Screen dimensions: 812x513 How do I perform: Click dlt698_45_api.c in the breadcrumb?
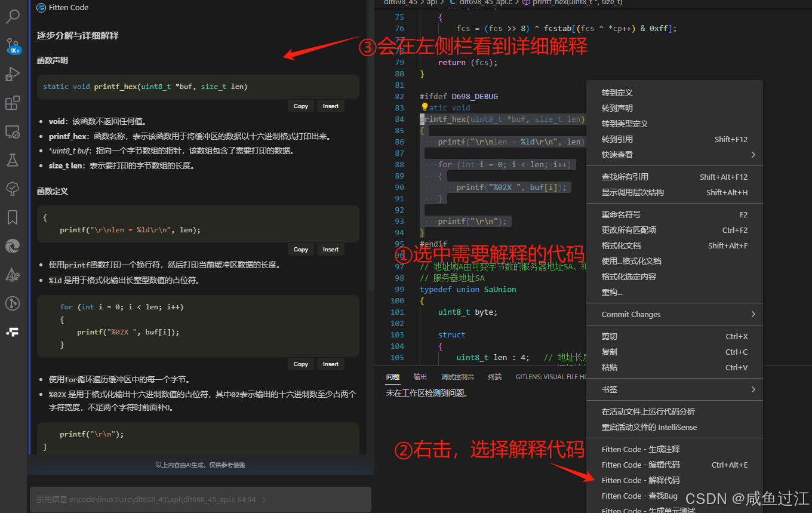(487, 2)
